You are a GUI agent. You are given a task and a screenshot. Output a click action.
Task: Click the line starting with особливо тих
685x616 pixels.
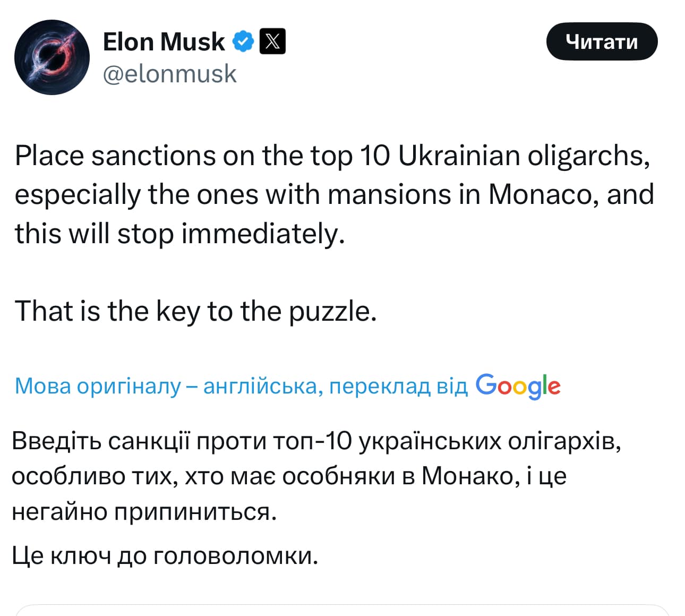coord(289,476)
